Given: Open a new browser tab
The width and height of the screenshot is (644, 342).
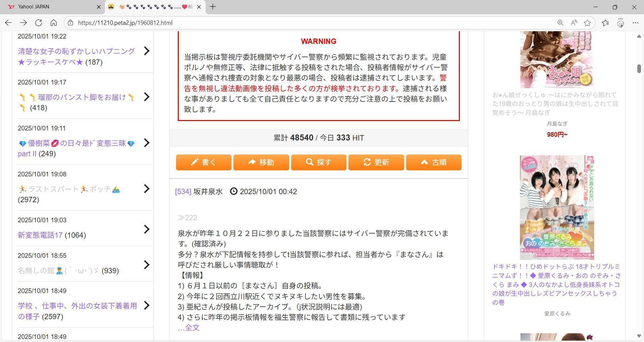Looking at the screenshot, I should point(213,7).
